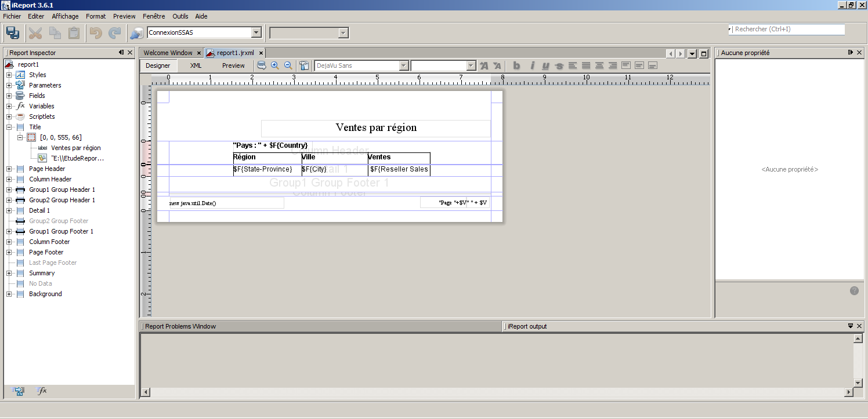The image size is (868, 419).
Task: Switch to the XML view
Action: click(196, 65)
